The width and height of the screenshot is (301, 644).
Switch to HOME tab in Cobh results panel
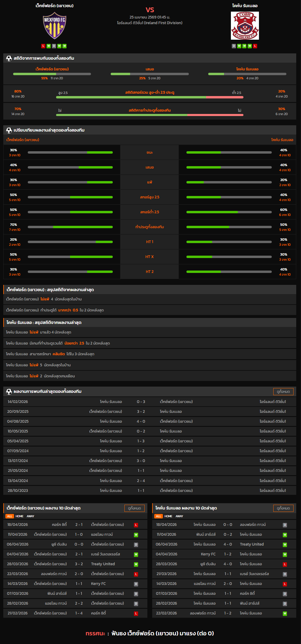[x=168, y=516]
